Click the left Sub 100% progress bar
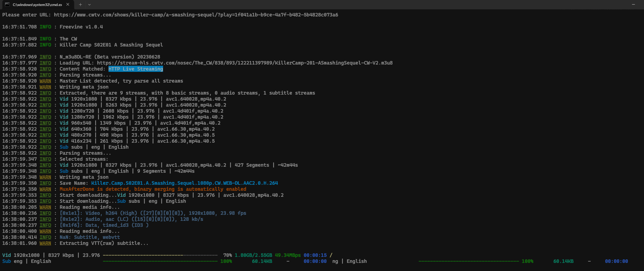 (x=160, y=261)
